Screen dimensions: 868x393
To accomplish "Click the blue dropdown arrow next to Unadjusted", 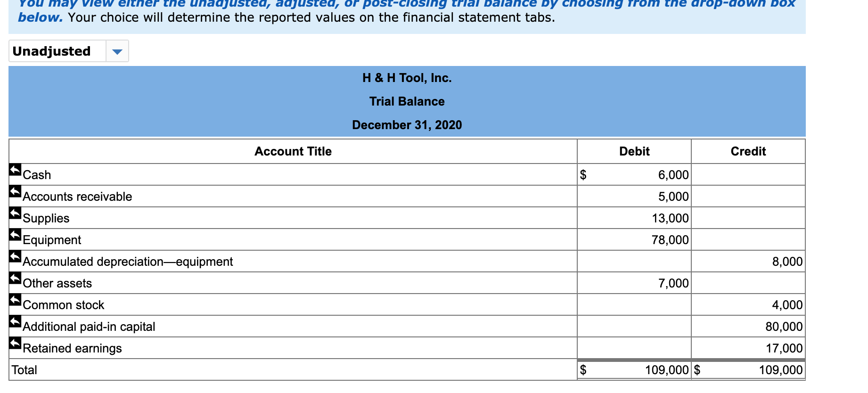I will pyautogui.click(x=117, y=51).
